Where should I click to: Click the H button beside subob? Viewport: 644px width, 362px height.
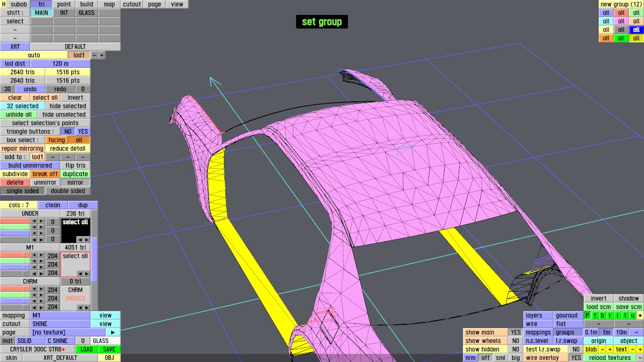click(4, 4)
